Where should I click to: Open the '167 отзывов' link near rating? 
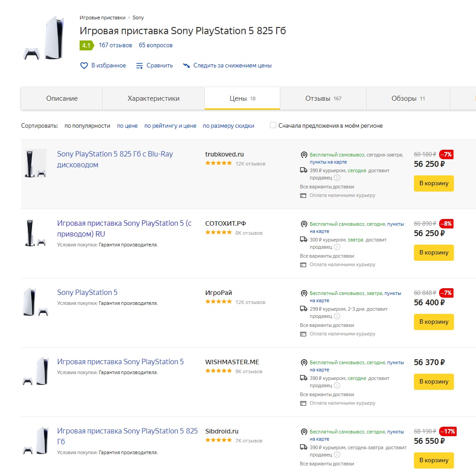115,45
